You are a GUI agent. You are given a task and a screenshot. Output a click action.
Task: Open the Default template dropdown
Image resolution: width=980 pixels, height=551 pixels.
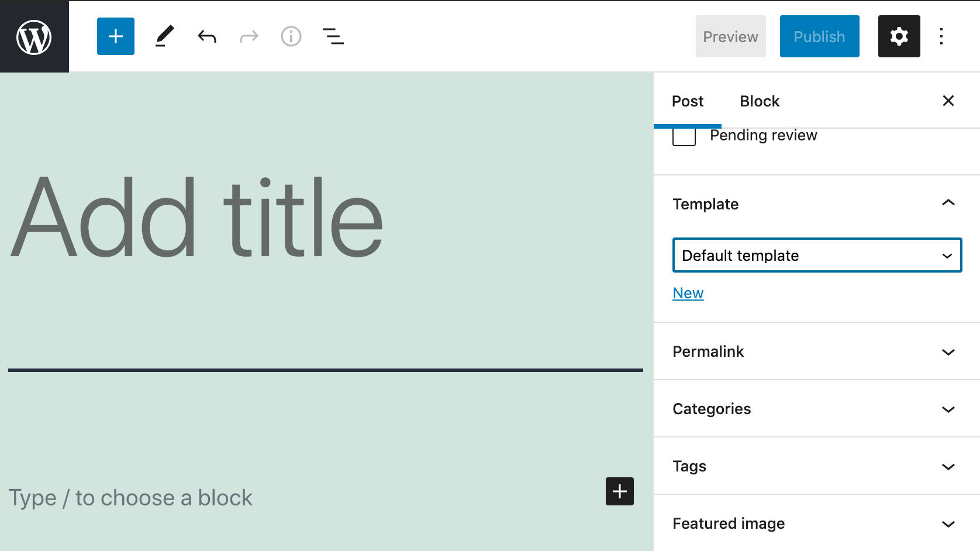pos(817,255)
